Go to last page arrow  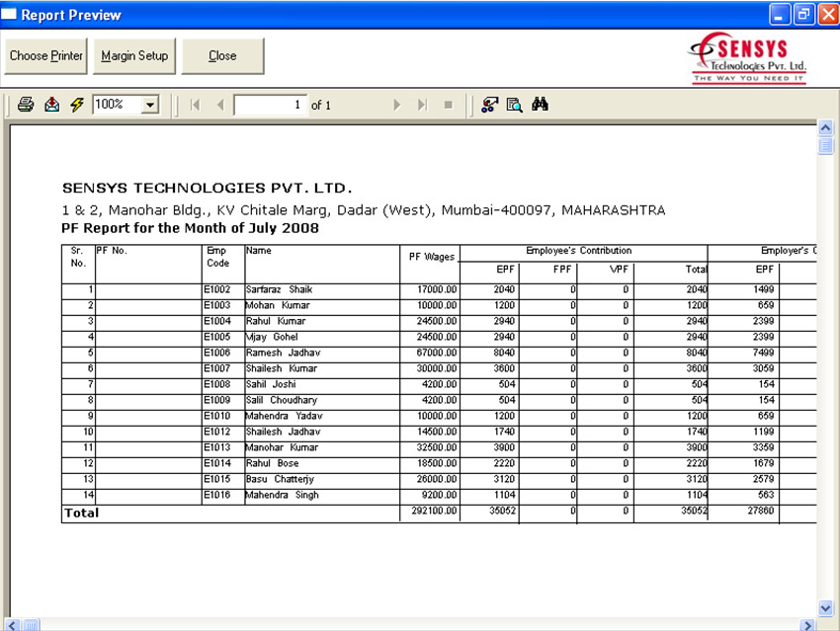423,105
